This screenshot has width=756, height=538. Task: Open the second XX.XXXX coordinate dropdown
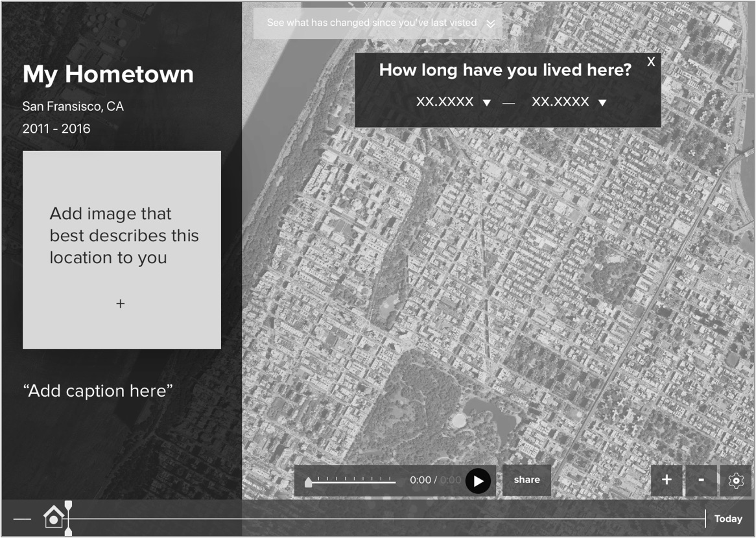[x=603, y=102]
